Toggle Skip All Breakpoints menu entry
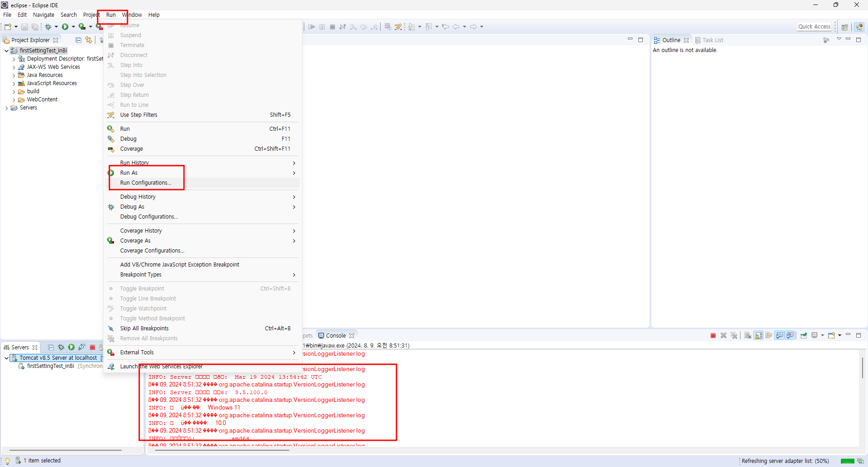The image size is (868, 467). [203, 329]
